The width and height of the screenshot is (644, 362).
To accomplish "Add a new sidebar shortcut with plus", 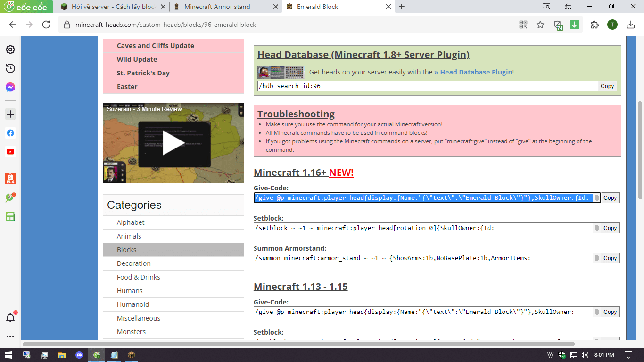I will (x=10, y=114).
